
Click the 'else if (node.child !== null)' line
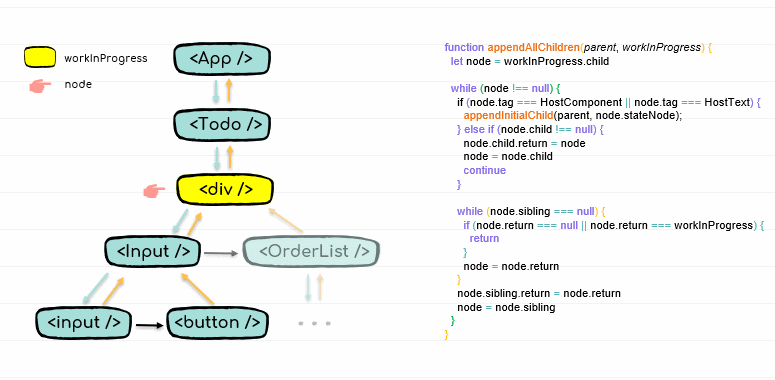pos(530,129)
